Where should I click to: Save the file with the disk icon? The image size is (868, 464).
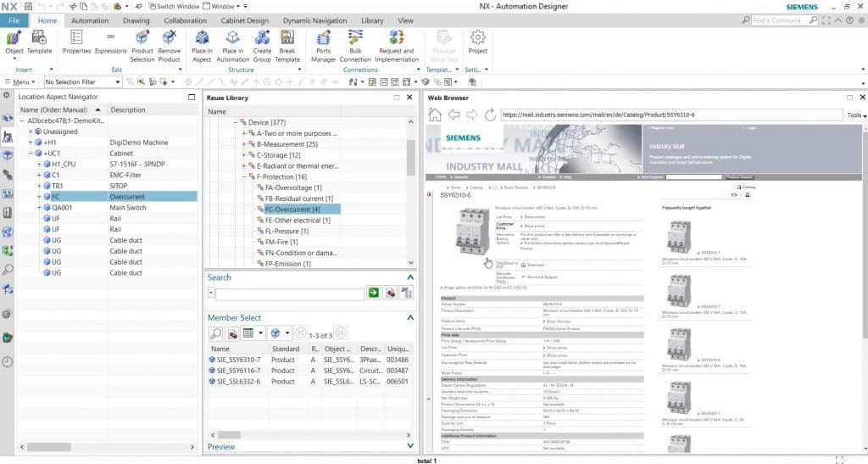click(28, 6)
